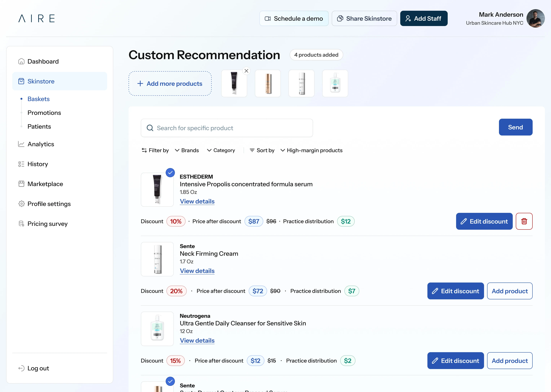Click the Mark Anderson name text
The image size is (551, 392).
(501, 15)
